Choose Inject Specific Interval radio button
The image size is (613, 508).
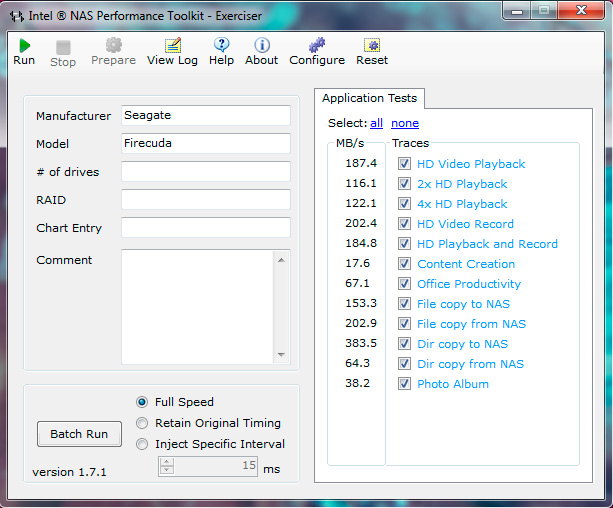(x=142, y=444)
